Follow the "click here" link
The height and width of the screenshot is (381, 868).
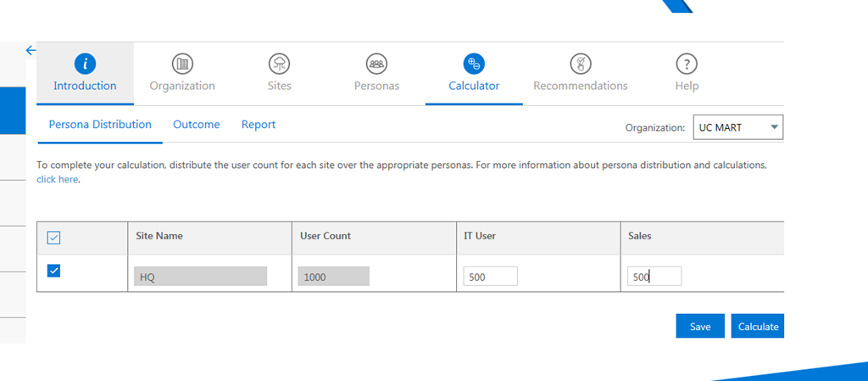[x=58, y=180]
